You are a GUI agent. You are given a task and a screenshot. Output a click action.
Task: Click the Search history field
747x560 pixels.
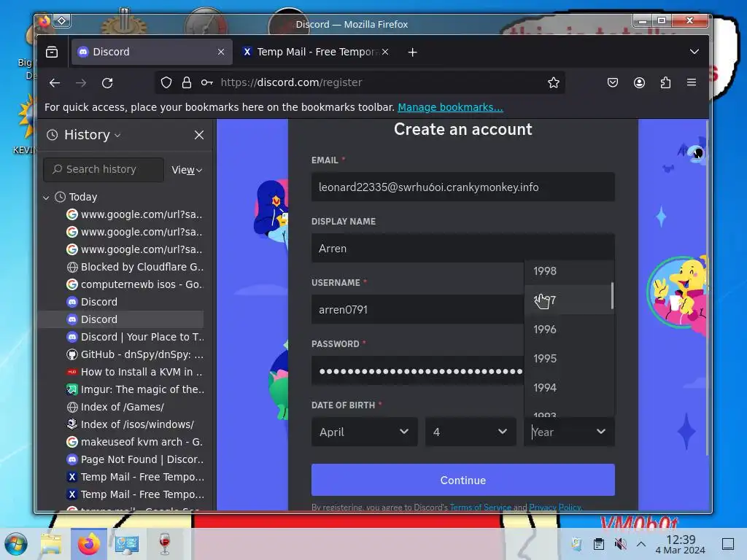click(104, 169)
